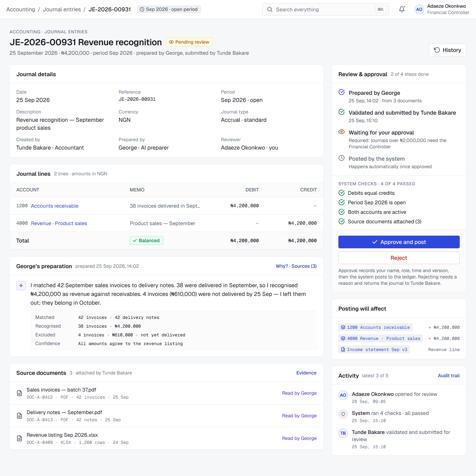The height and width of the screenshot is (476, 476).
Task: Click the notifications bell icon
Action: (402, 9)
